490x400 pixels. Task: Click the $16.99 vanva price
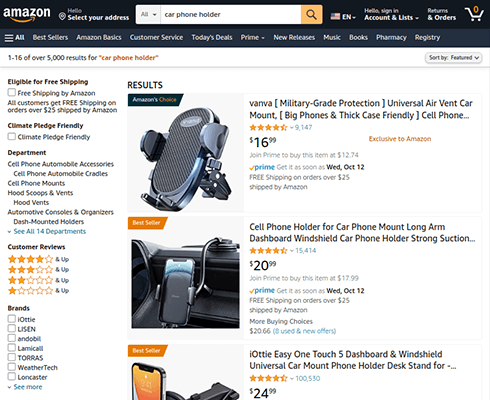pyautogui.click(x=263, y=142)
